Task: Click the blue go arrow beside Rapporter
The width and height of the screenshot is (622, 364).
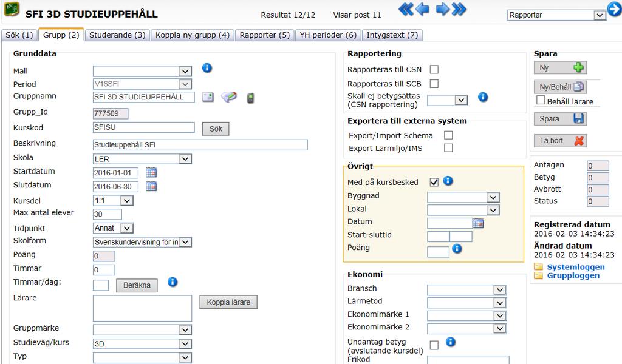Action: [615, 8]
